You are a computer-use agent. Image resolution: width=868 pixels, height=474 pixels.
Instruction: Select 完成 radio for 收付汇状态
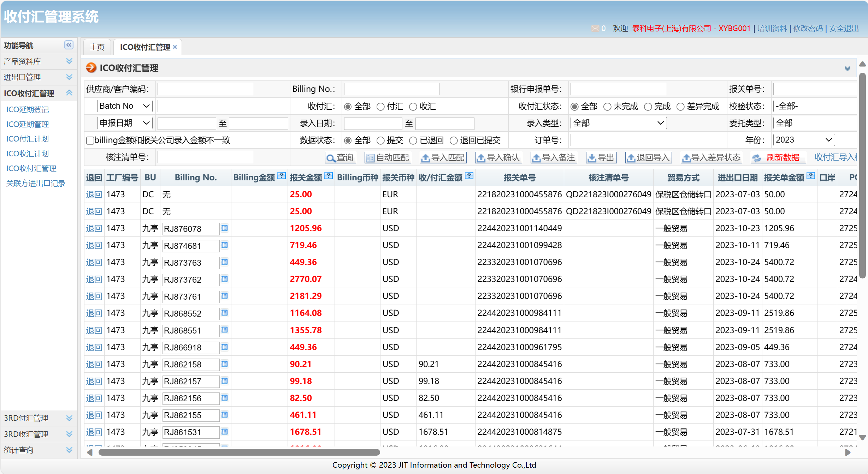(648, 107)
